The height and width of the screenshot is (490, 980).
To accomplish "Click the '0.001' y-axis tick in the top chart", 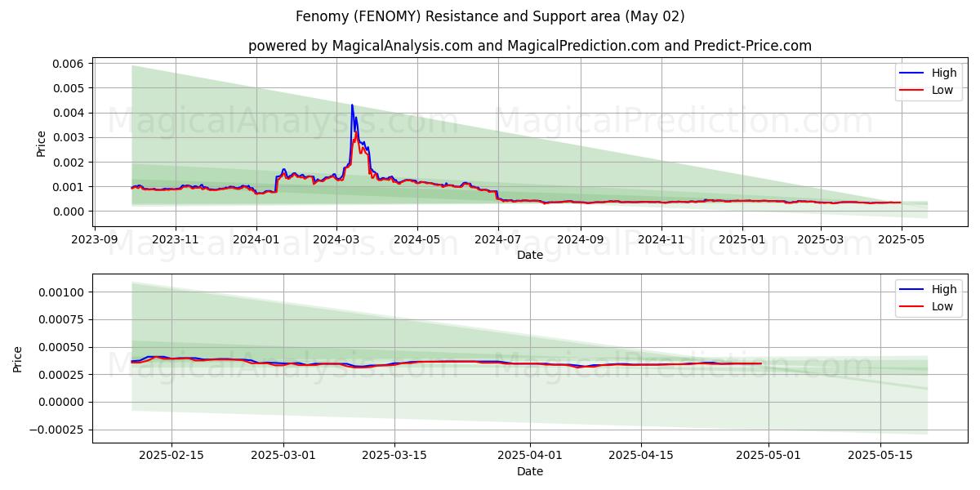I will click(70, 187).
